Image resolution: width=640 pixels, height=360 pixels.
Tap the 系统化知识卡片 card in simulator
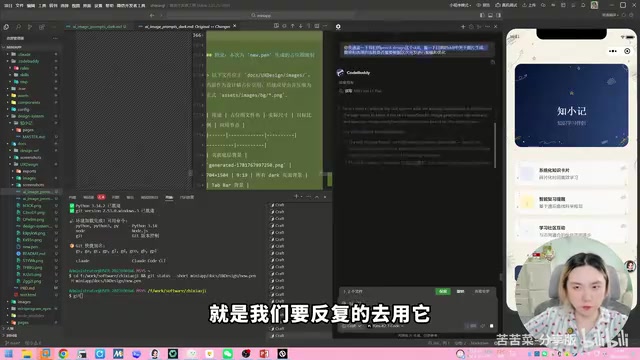click(571, 173)
